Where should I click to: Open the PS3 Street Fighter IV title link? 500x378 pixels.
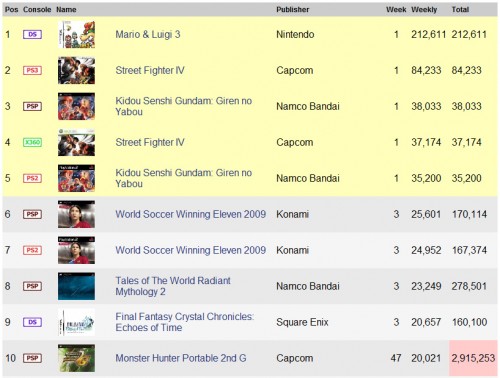[150, 70]
